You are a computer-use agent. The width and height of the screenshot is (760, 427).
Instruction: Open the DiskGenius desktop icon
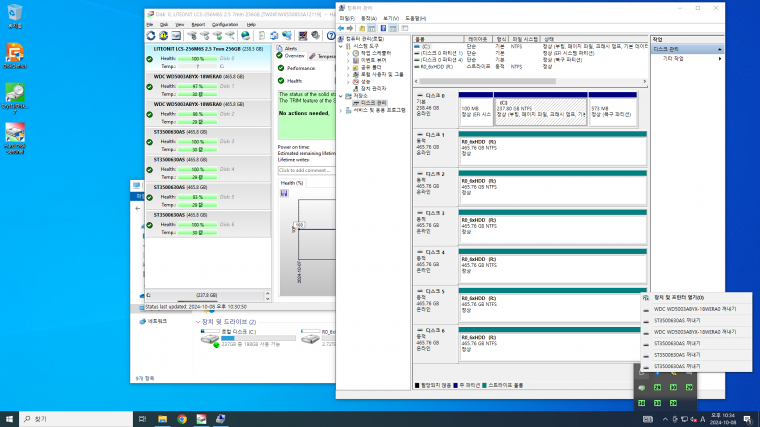pyautogui.click(x=15, y=56)
